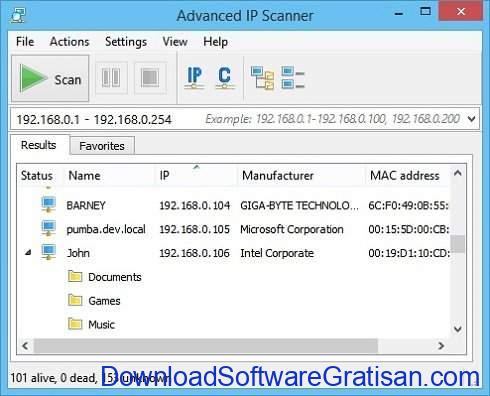The height and width of the screenshot is (396, 490).
Task: Switch to the Favorites tab
Action: 102,146
